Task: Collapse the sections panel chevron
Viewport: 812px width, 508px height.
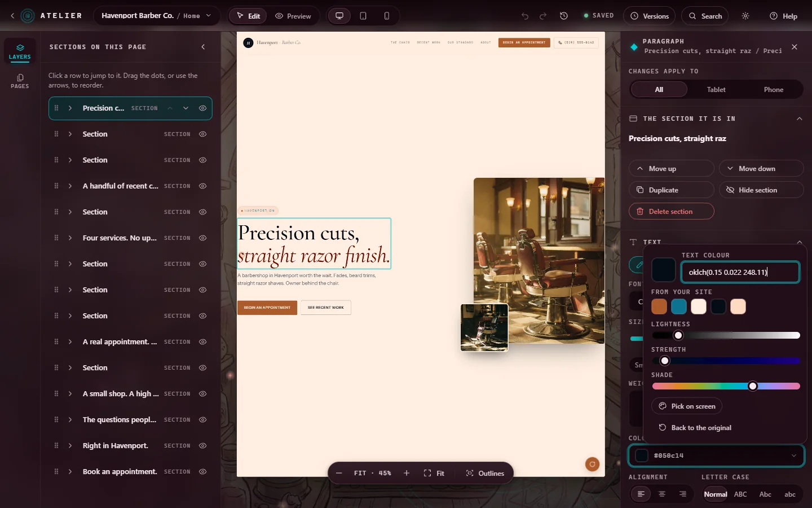Action: (204, 47)
